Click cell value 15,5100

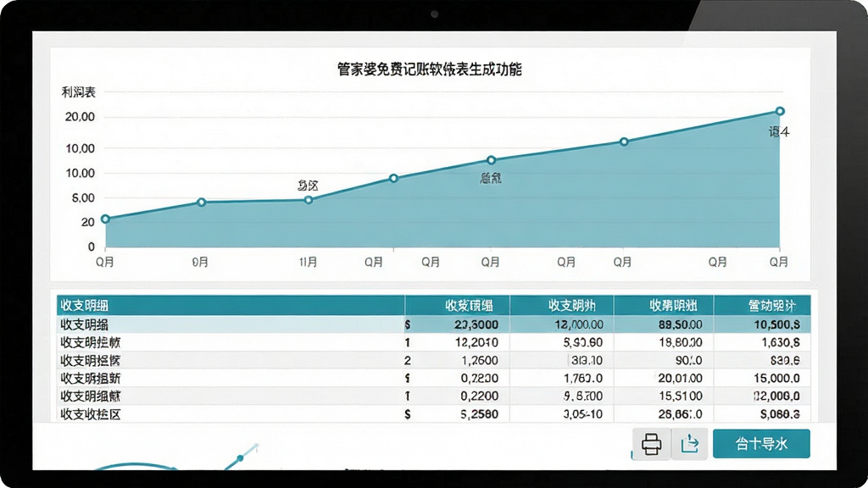pyautogui.click(x=681, y=396)
